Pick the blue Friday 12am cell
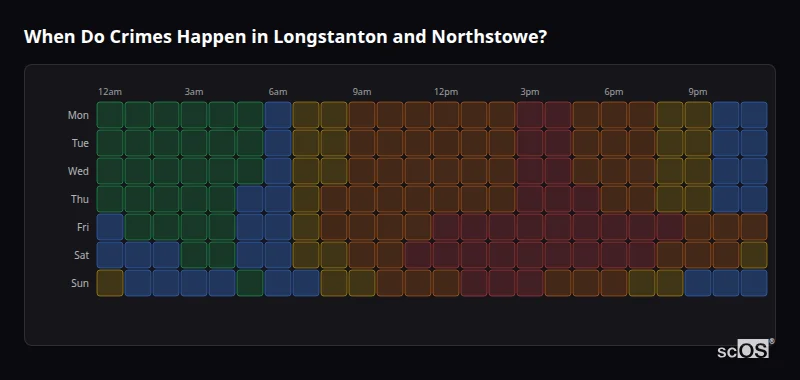This screenshot has height=380, width=800. (x=110, y=227)
